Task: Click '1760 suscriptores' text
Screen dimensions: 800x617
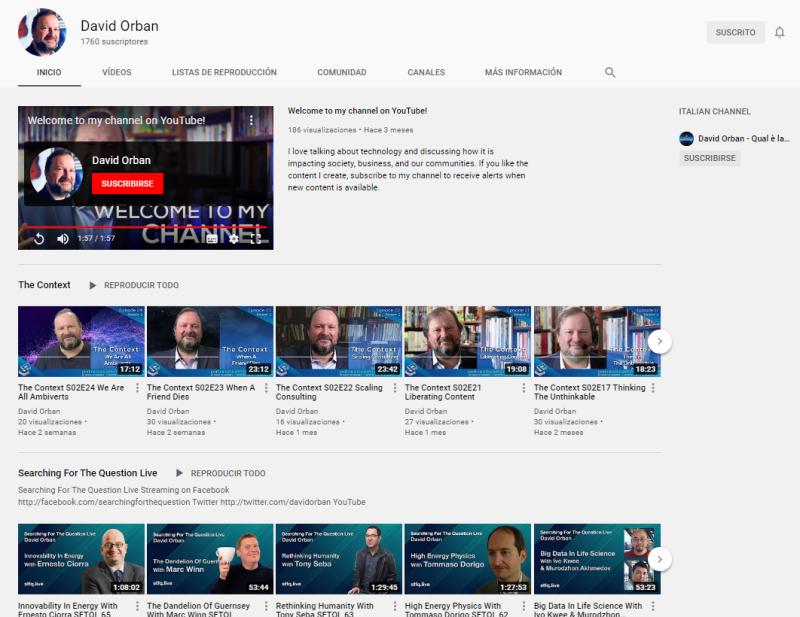Action: (x=114, y=41)
